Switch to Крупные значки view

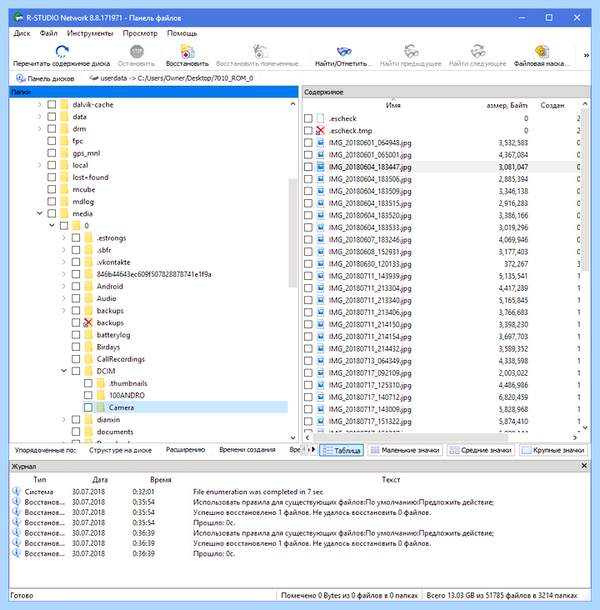pos(553,450)
